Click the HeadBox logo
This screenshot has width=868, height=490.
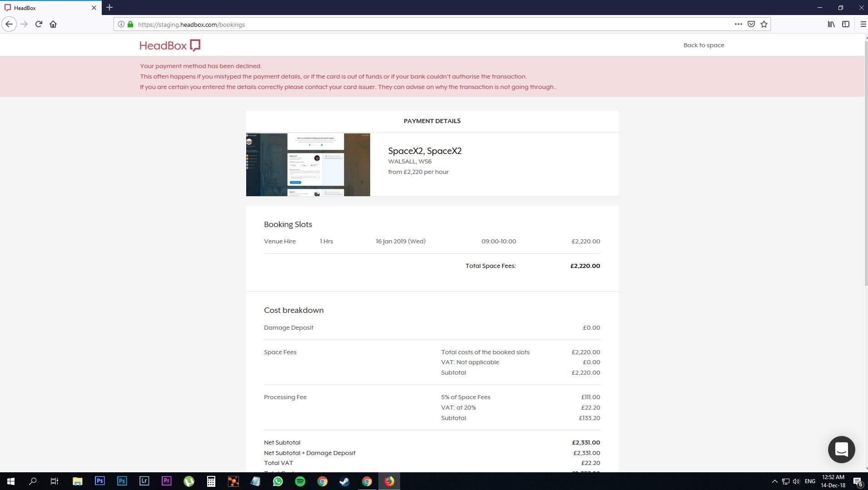(x=170, y=45)
